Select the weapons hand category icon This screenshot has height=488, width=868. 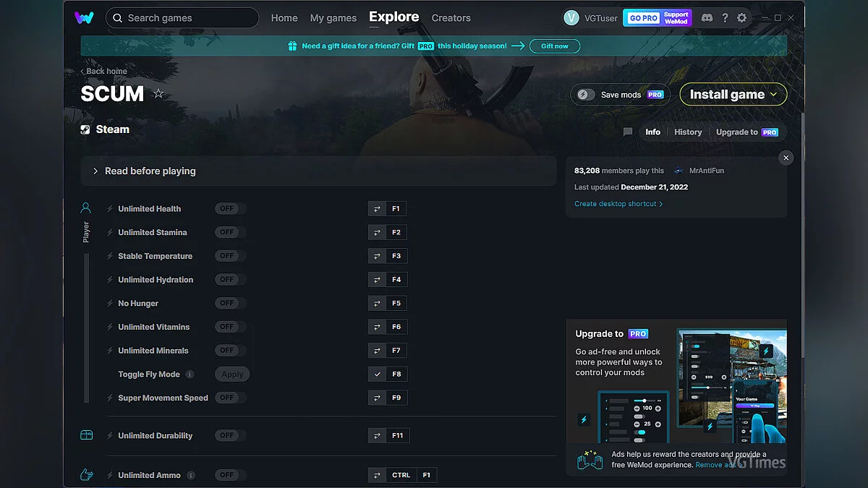(86, 475)
